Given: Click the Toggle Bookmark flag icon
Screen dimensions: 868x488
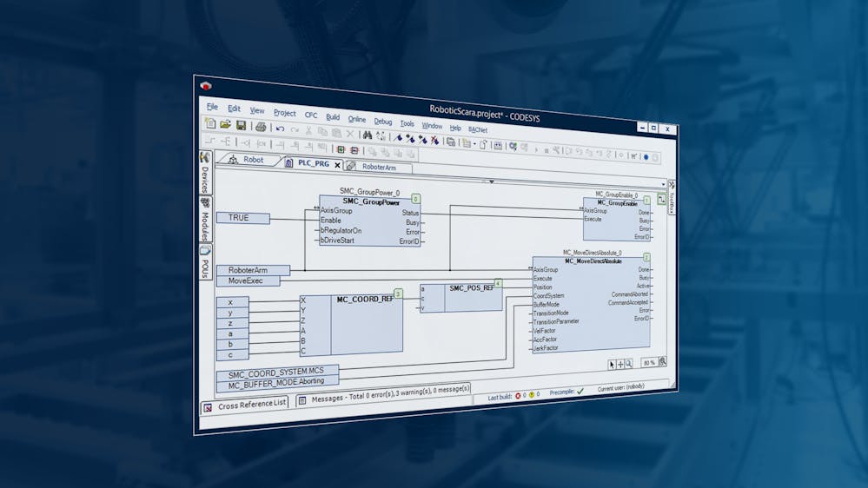Looking at the screenshot, I should click(x=397, y=137).
